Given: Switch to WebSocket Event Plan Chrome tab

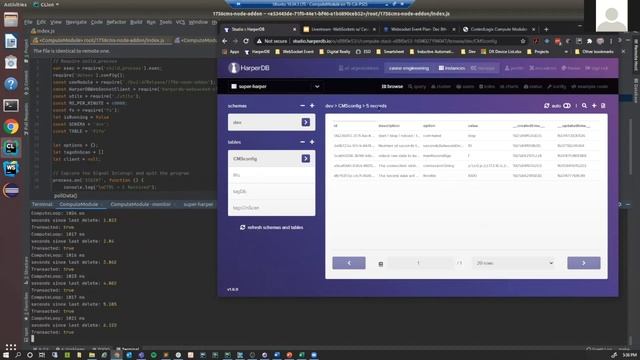Looking at the screenshot, I should coord(419,29).
